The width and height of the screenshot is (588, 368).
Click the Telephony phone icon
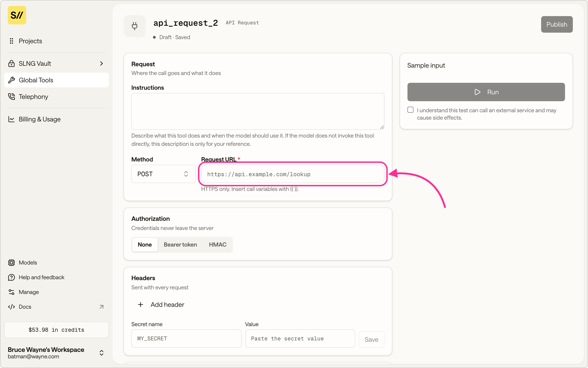pyautogui.click(x=11, y=97)
